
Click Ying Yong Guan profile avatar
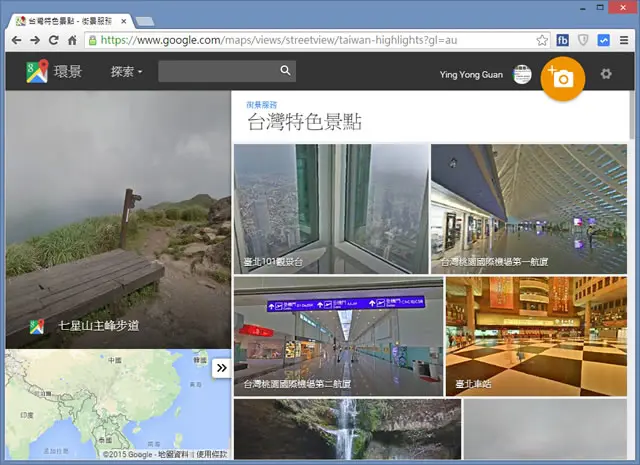click(x=522, y=74)
